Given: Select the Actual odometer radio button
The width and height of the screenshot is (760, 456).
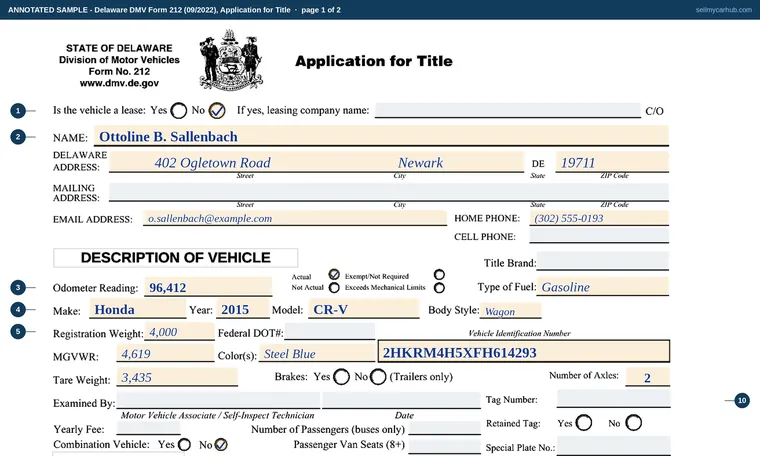Looking at the screenshot, I should click(334, 275).
